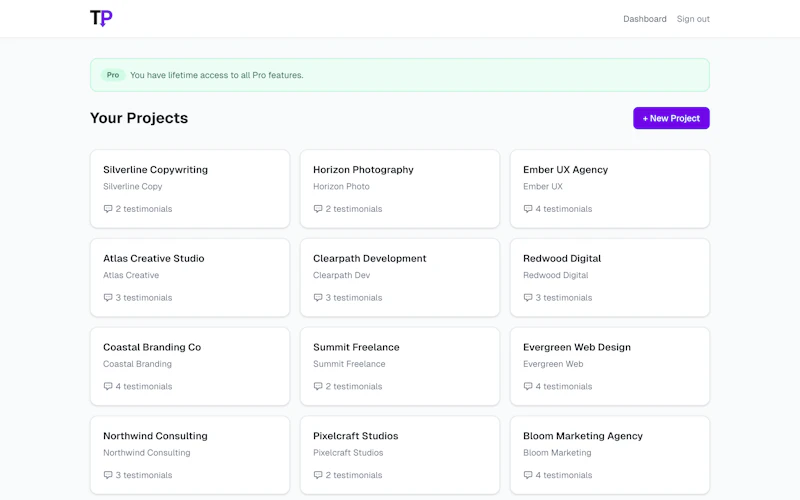Click '2 testimonials' under Silverline Copywriting

[x=144, y=209]
